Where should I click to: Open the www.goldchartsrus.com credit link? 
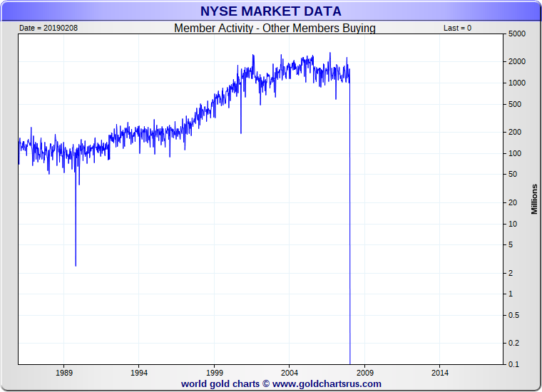point(327,383)
